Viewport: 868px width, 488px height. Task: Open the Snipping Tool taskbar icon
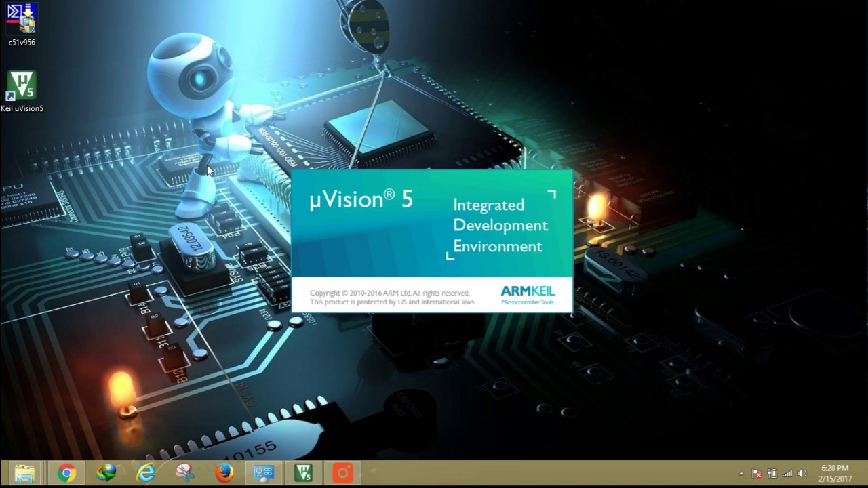coord(184,472)
